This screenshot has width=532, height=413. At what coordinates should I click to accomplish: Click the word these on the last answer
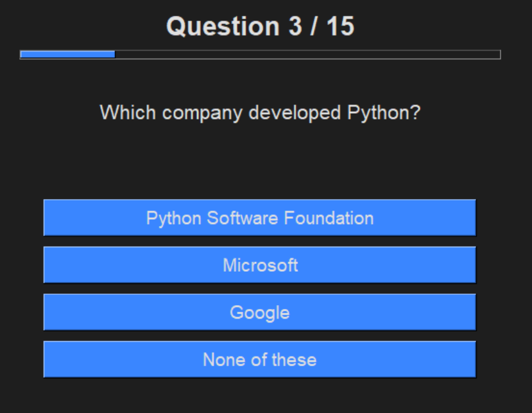click(294, 360)
